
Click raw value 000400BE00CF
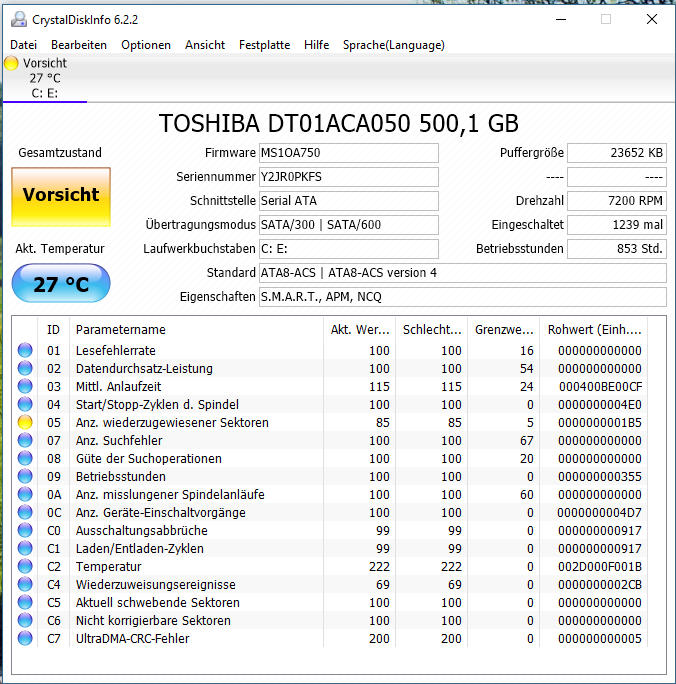pyautogui.click(x=600, y=386)
